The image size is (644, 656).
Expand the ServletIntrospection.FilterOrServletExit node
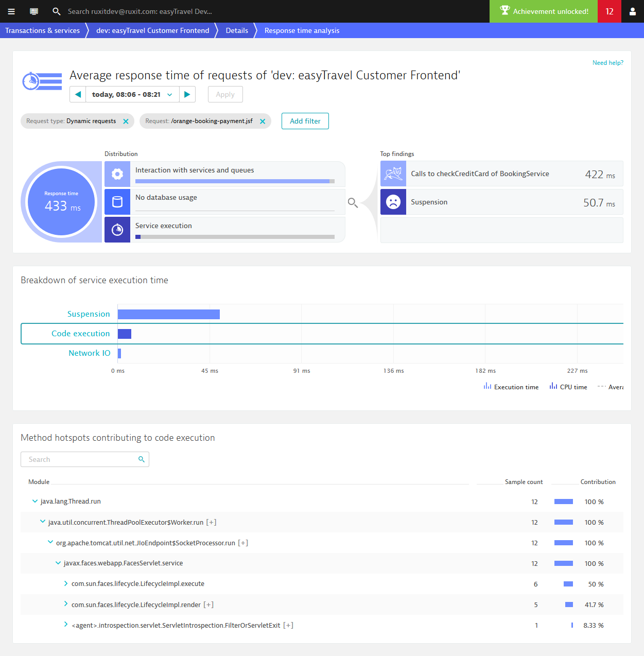66,625
